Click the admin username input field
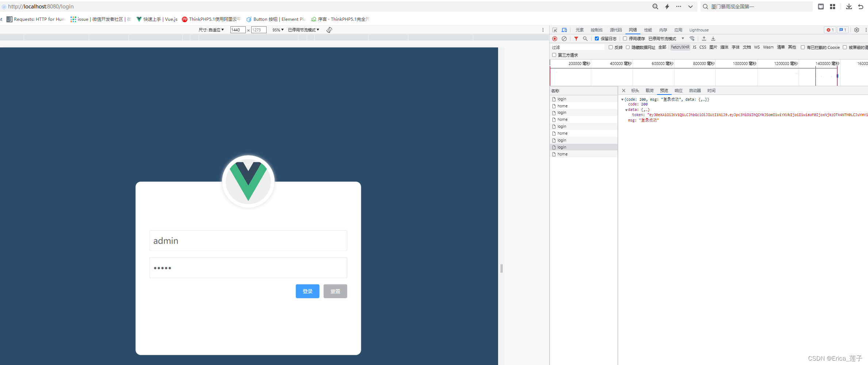868x365 pixels. [x=248, y=241]
